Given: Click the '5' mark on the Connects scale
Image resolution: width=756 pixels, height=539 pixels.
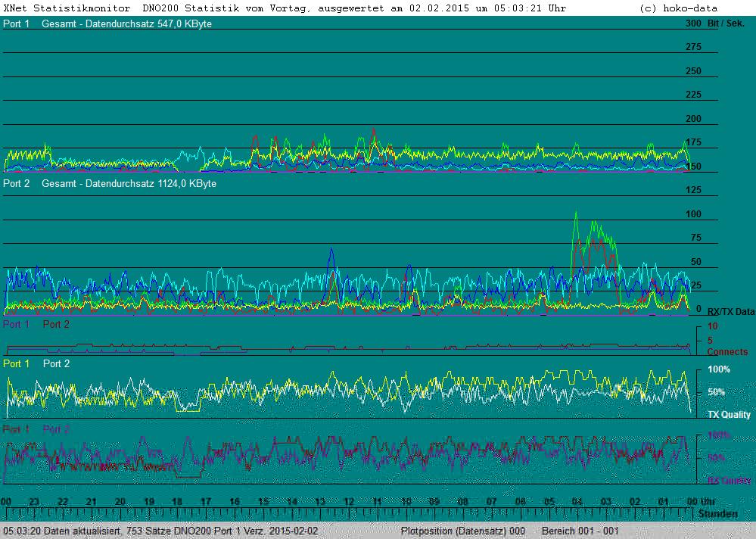Looking at the screenshot, I should point(710,341).
